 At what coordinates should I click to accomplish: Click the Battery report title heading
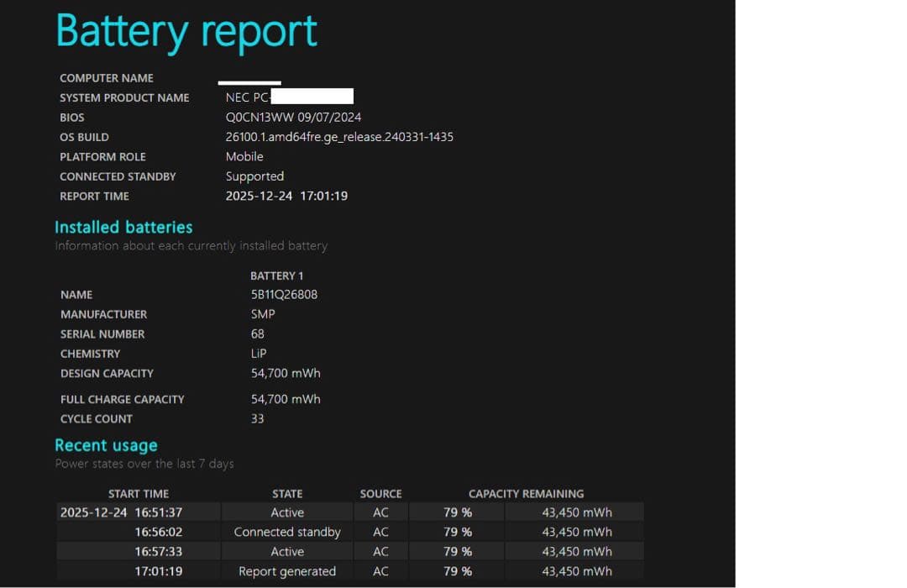click(x=186, y=32)
